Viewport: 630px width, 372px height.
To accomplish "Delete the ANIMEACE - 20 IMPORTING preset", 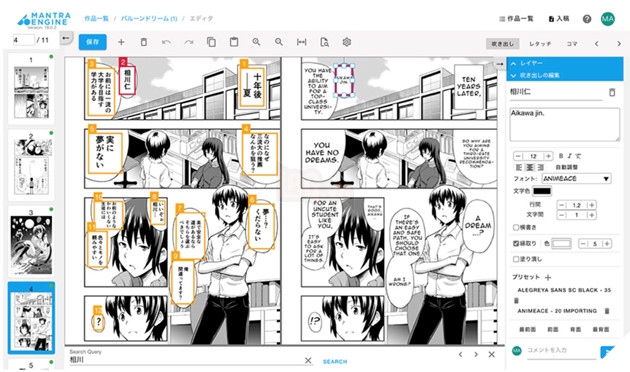I will (x=607, y=311).
